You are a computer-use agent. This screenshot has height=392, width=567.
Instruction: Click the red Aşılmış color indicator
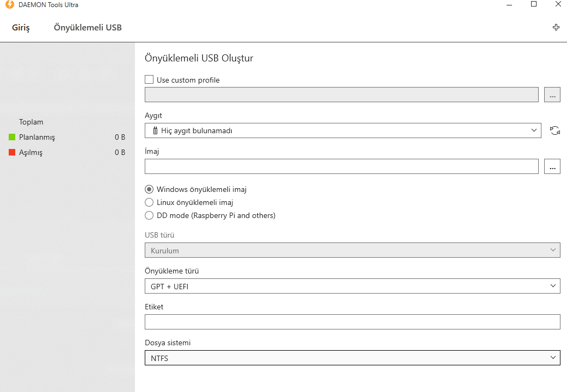[12, 153]
